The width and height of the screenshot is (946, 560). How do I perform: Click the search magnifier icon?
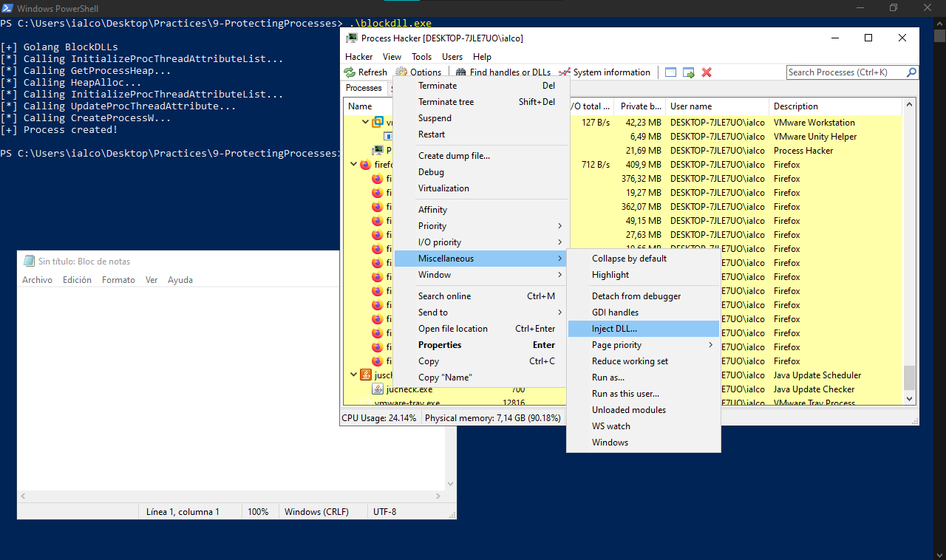(911, 72)
